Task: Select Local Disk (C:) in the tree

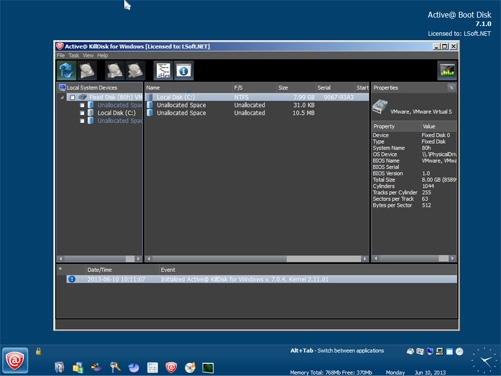Action: point(116,113)
